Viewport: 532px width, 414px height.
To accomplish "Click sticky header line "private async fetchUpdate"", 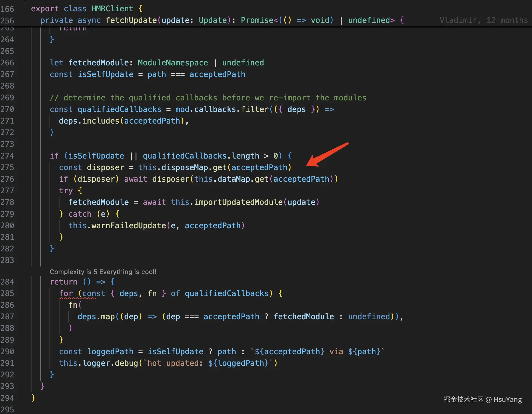I will pyautogui.click(x=98, y=20).
